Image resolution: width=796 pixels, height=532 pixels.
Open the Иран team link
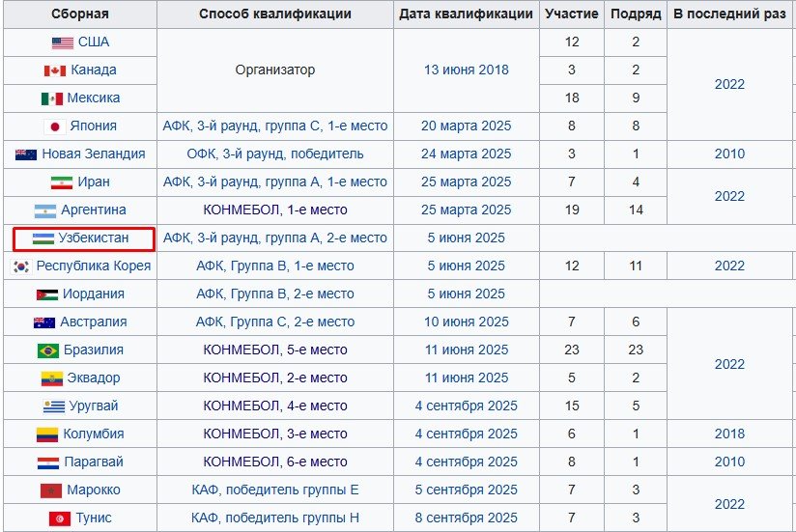(x=94, y=182)
